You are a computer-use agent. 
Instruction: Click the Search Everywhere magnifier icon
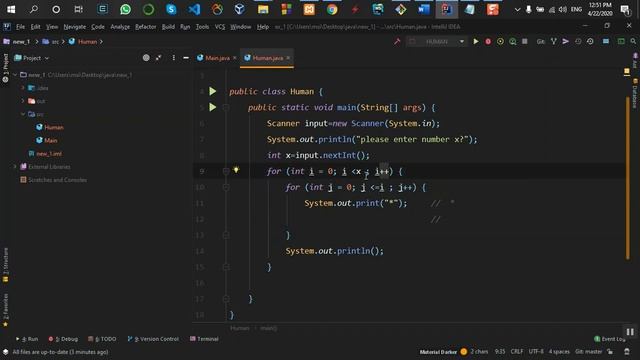pos(633,42)
